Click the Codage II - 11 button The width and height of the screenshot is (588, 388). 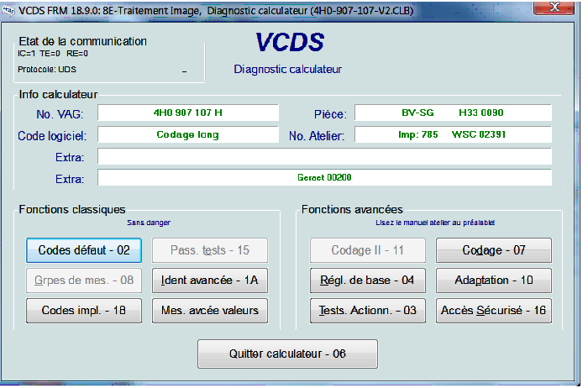(368, 250)
